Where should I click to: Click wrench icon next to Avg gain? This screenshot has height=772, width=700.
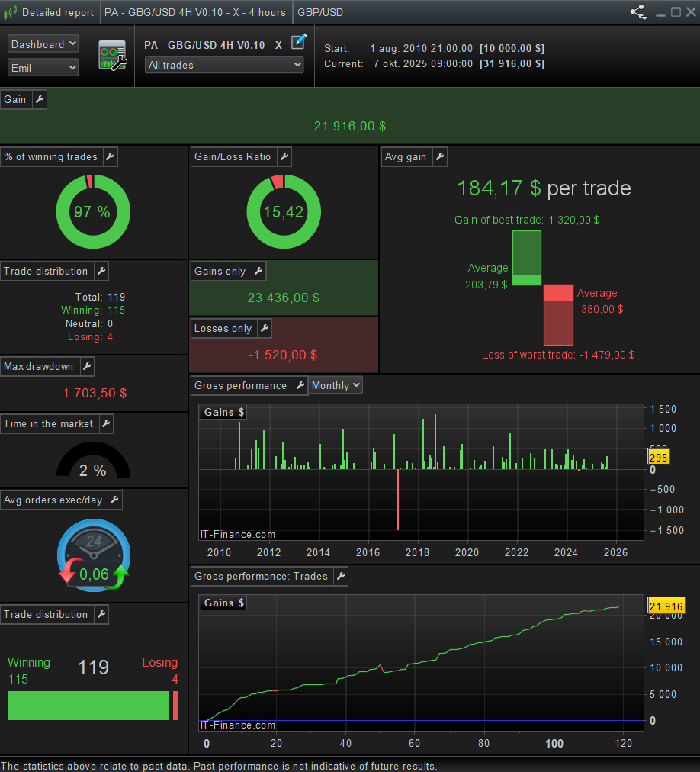(x=439, y=157)
